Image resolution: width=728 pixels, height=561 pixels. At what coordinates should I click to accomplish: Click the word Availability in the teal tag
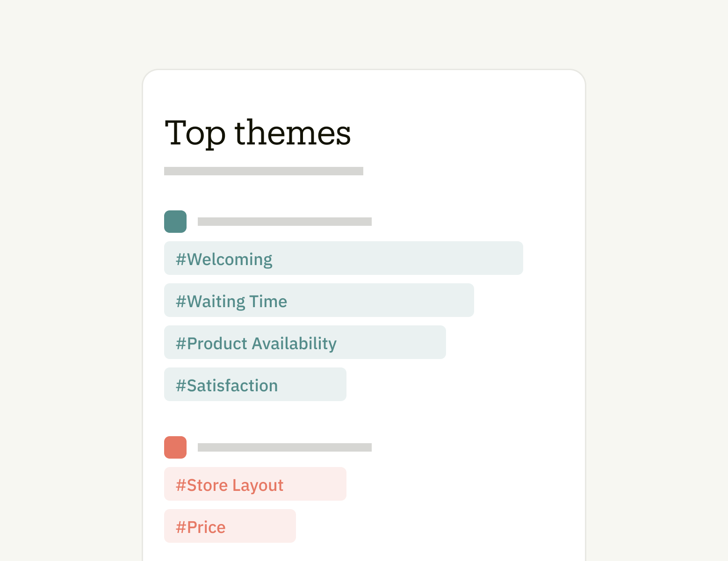[294, 344]
